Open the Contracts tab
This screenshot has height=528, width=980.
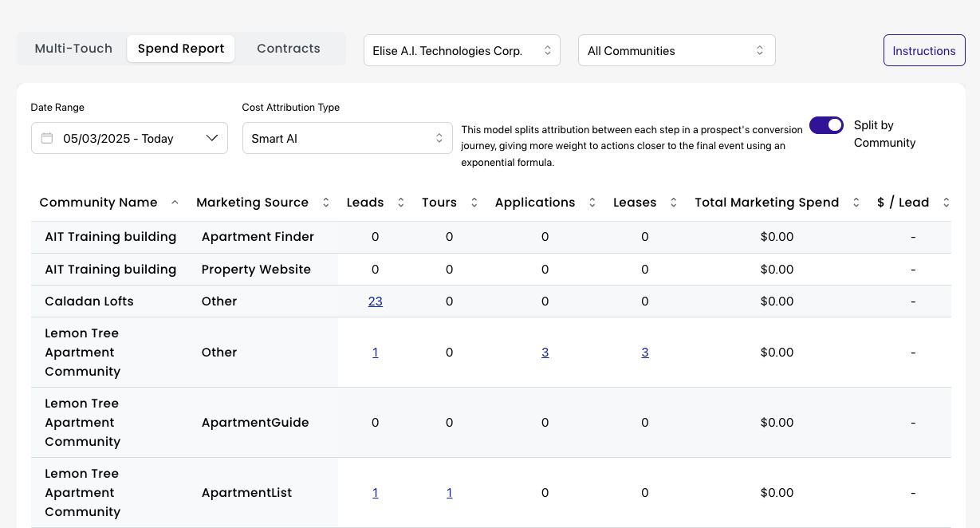(289, 49)
